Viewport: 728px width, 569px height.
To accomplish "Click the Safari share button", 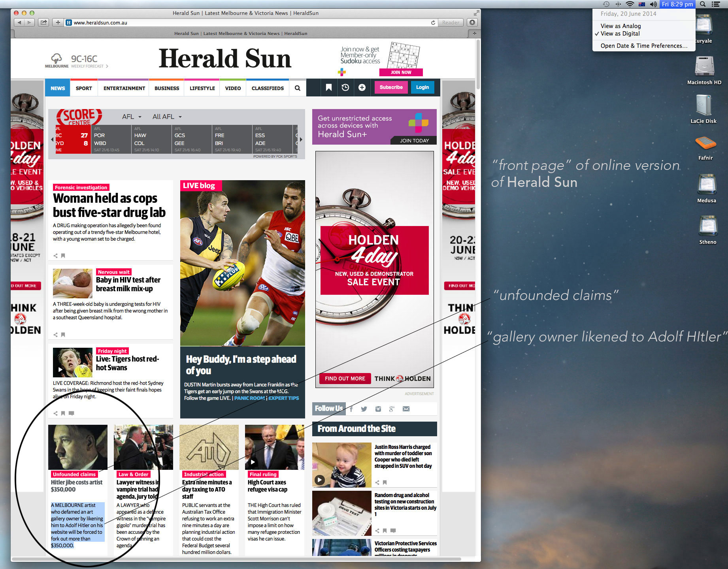I will 43,23.
